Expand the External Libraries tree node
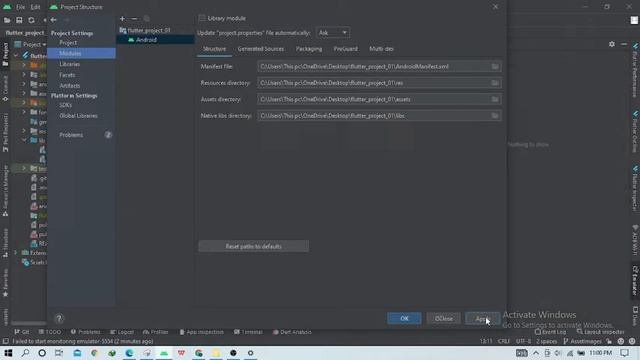 tap(16, 253)
